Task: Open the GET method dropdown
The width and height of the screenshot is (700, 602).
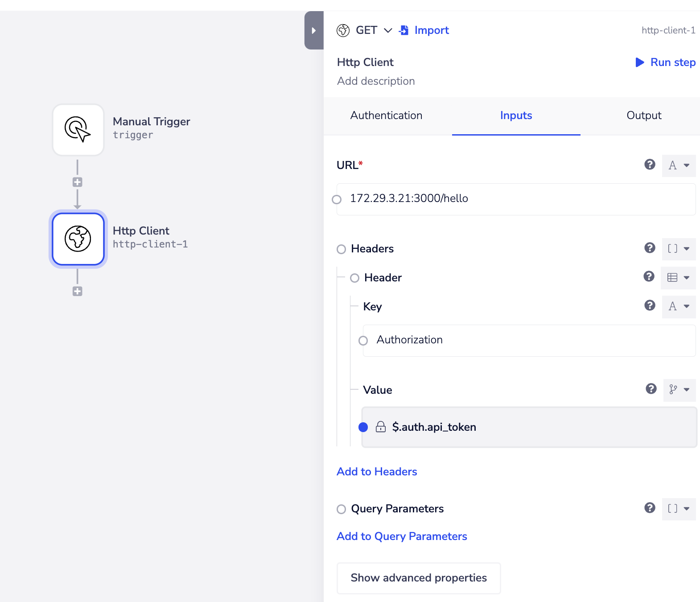Action: pos(374,30)
